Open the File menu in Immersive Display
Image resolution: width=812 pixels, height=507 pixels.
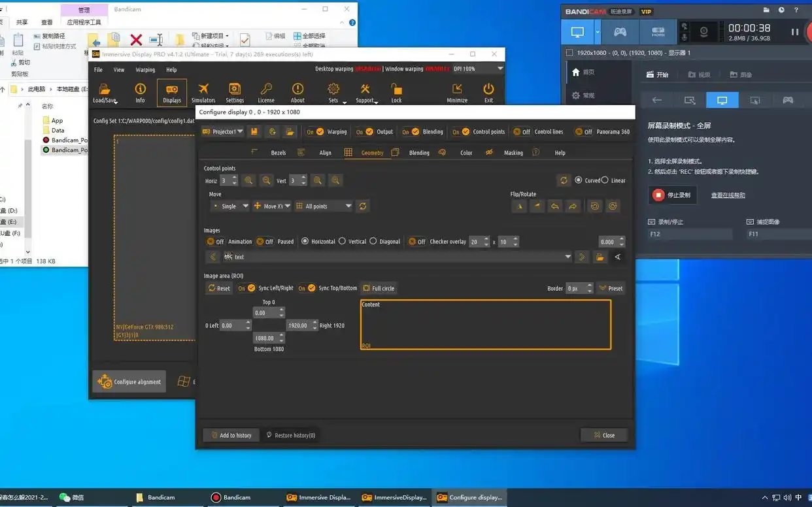pos(98,69)
